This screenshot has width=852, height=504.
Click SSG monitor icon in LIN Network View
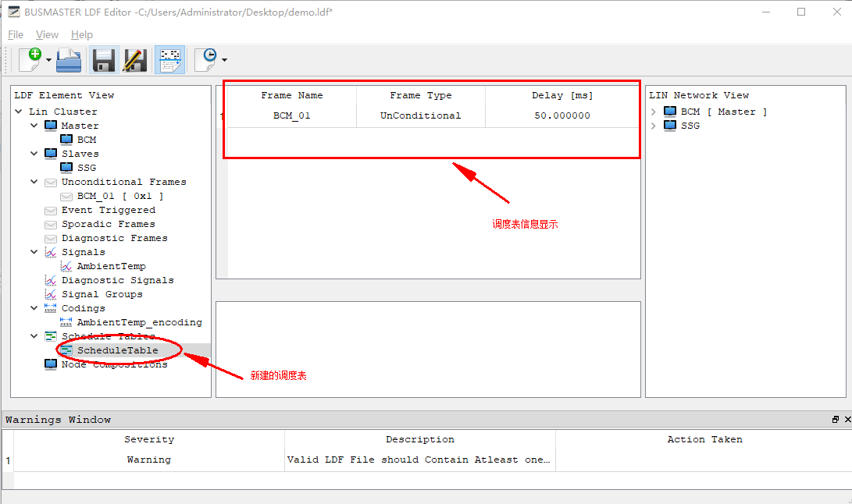pyautogui.click(x=670, y=126)
